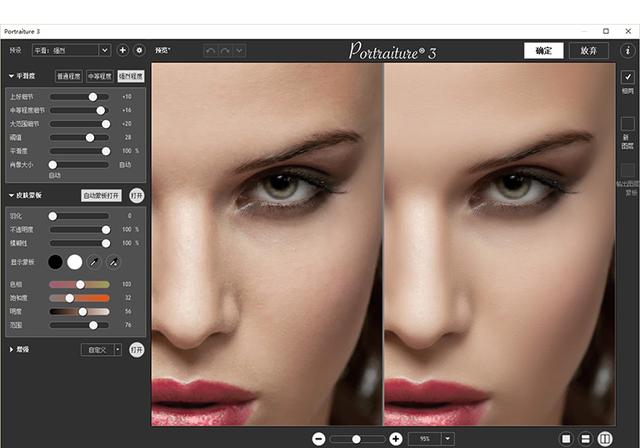Toggle the skin mask 打开 round button
640x448 pixels.
pyautogui.click(x=137, y=196)
